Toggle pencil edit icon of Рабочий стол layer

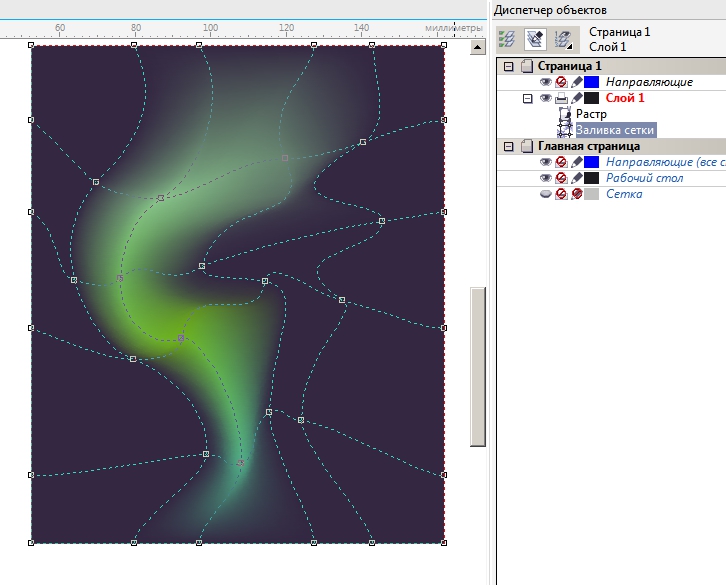coord(576,178)
